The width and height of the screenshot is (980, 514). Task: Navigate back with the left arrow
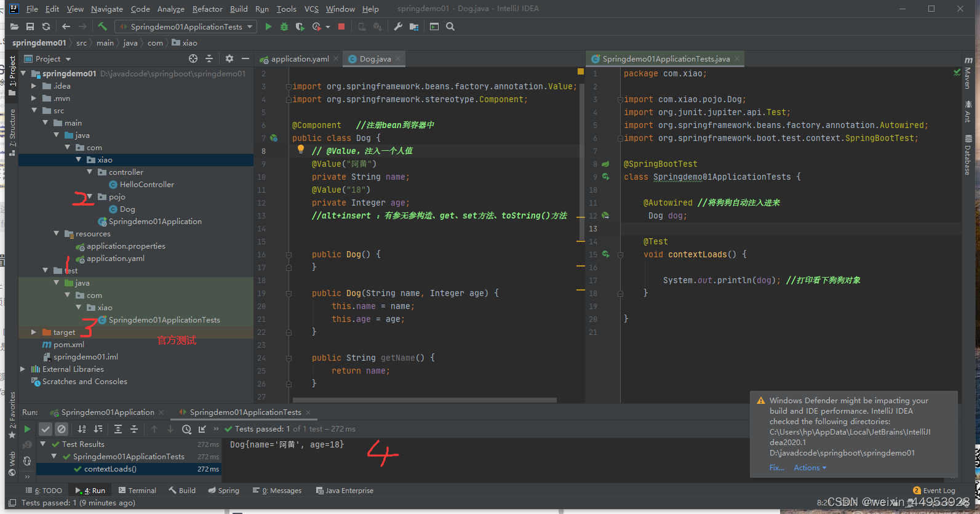point(66,27)
